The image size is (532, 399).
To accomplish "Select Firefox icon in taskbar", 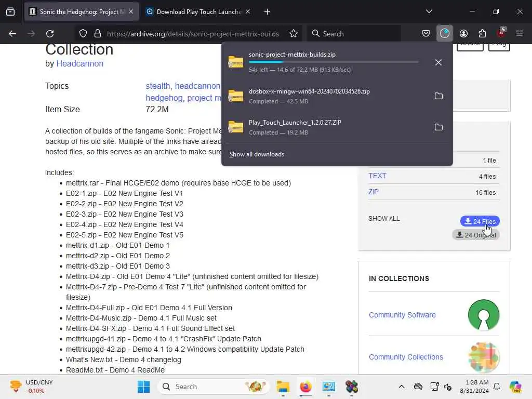I will click(x=305, y=387).
